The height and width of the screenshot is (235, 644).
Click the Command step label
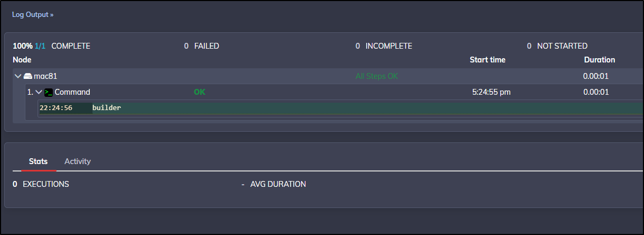(x=72, y=92)
